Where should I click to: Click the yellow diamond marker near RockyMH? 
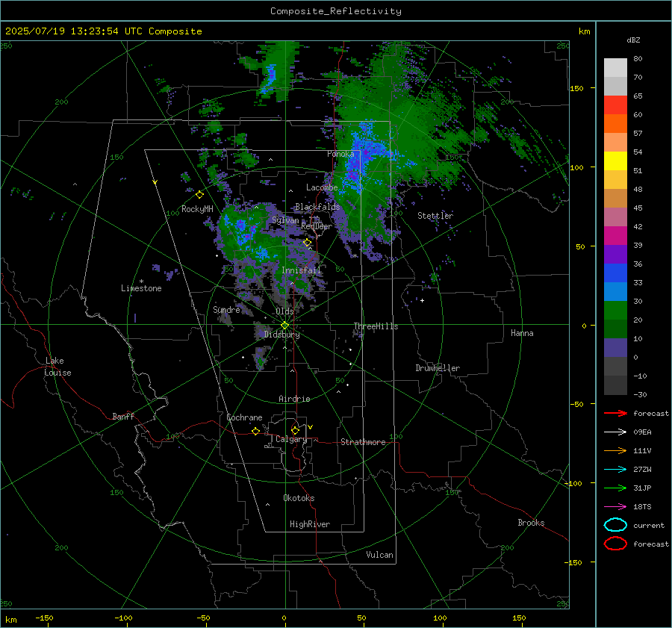pos(199,195)
